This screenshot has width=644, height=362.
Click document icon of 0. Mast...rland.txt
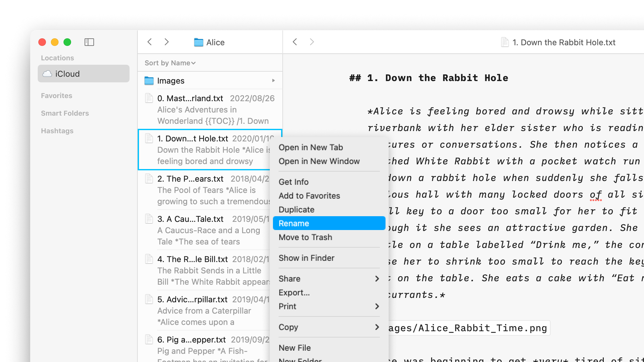pyautogui.click(x=149, y=98)
